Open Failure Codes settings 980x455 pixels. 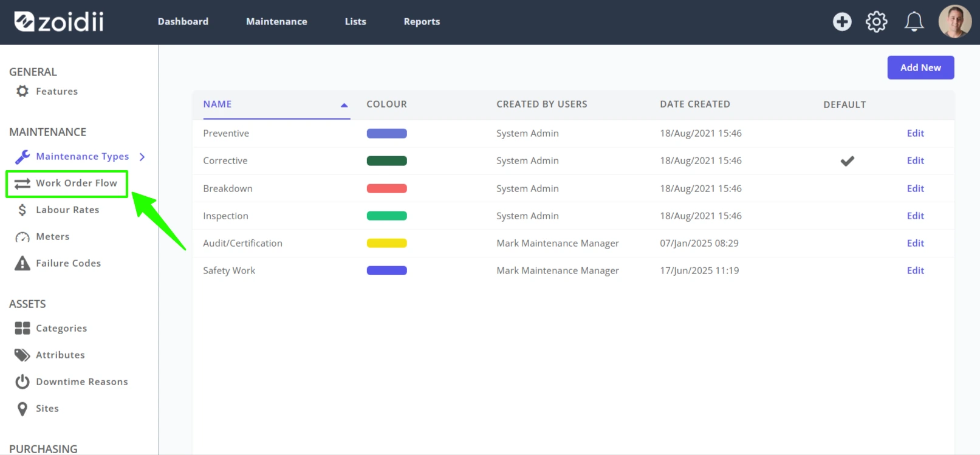[68, 263]
